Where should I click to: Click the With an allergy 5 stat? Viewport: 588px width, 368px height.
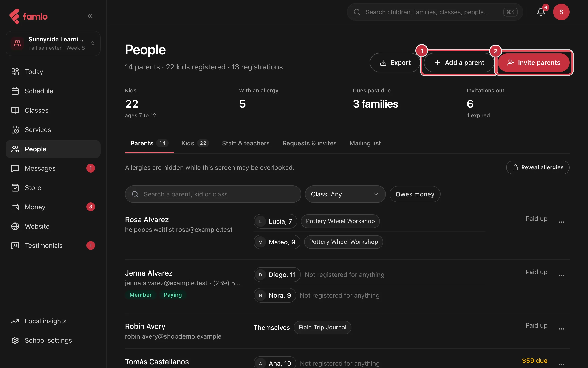point(242,104)
